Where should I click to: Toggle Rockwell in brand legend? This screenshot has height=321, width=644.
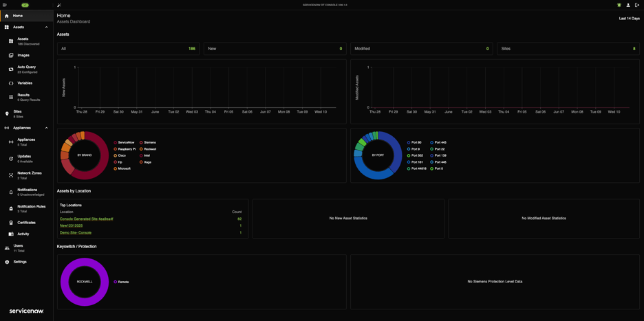148,149
